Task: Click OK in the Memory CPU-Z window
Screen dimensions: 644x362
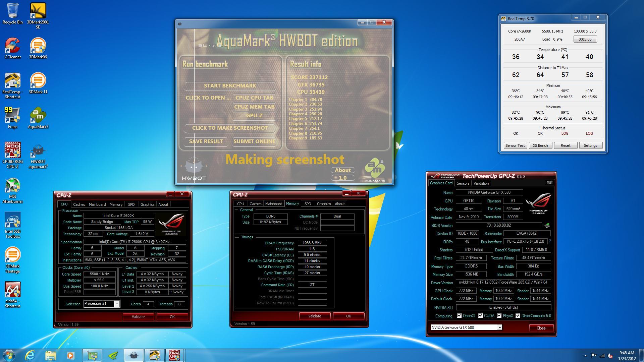Action: coord(348,316)
